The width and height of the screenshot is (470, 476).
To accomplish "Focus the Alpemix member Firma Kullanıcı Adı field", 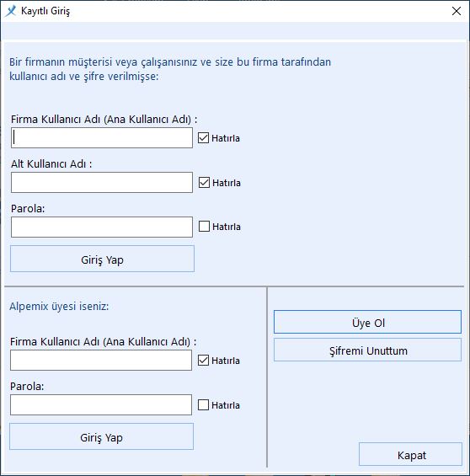I will point(101,360).
